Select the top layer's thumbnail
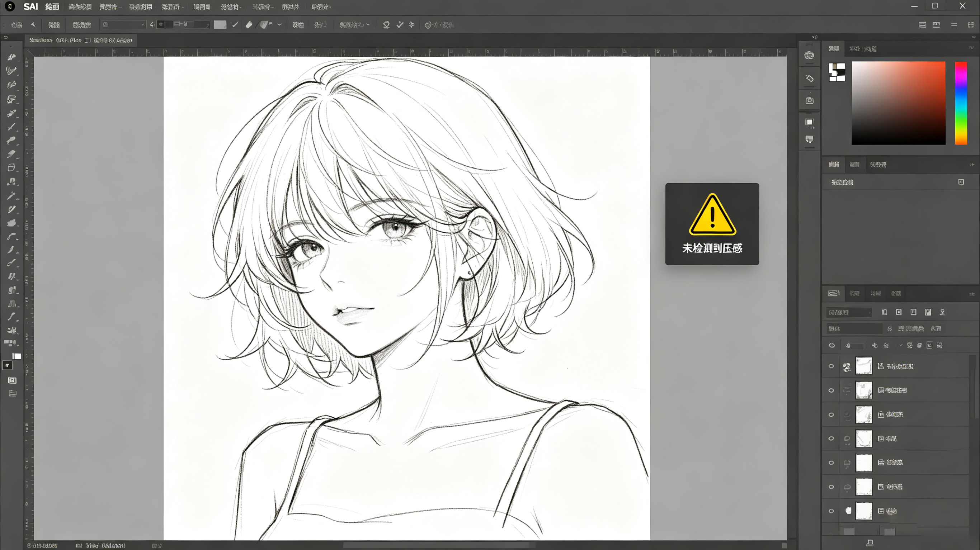Screen dimensions: 980x550 [863, 366]
